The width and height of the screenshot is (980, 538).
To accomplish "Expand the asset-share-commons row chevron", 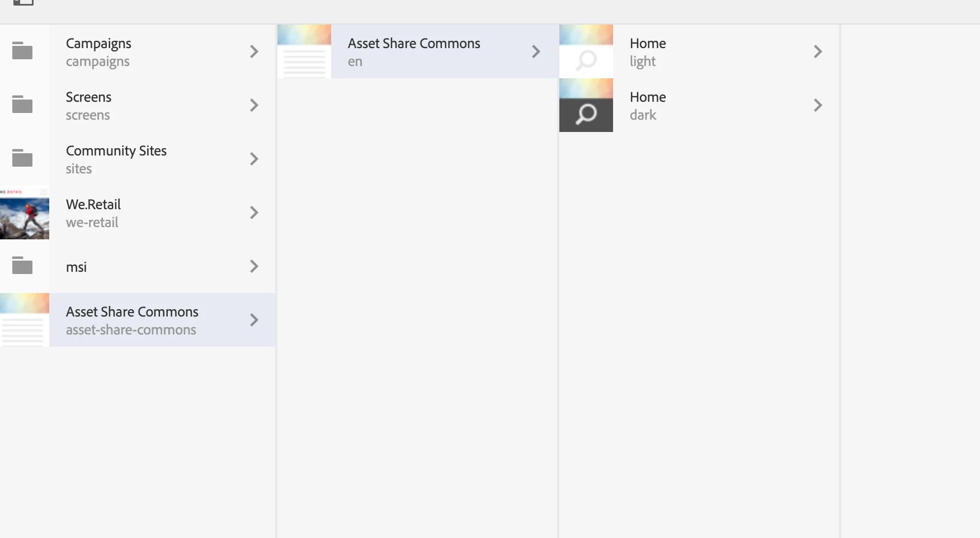I will click(x=254, y=320).
